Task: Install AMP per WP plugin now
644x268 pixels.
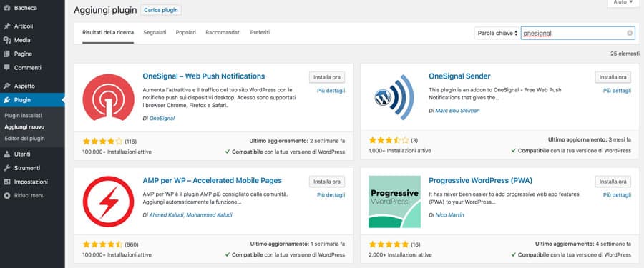Action: [x=327, y=182]
